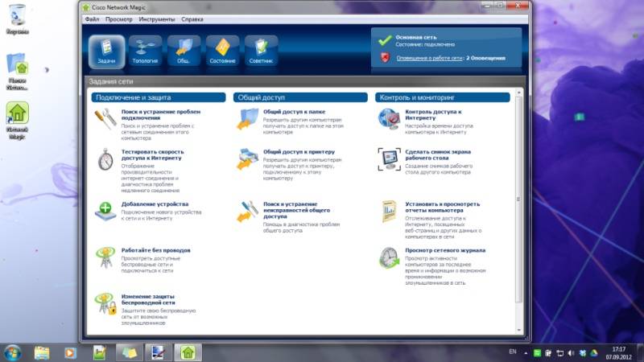
Task: Click the stopwatch Internet speed test icon
Action: pos(105,159)
